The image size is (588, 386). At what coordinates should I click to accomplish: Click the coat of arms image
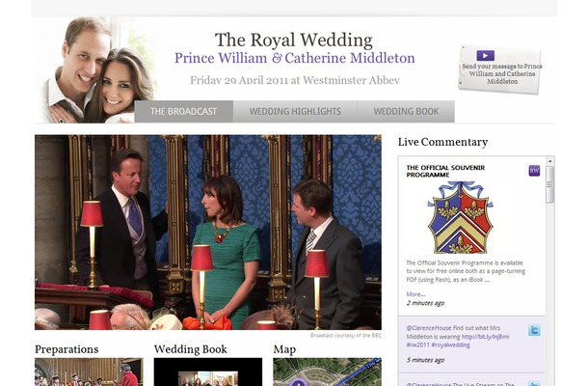(x=461, y=217)
